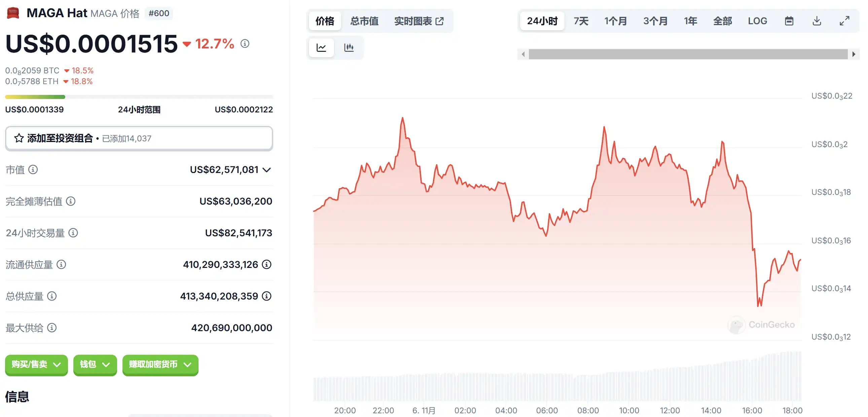Viewport: 868px width, 417px height.
Task: Click the info icon beside 完全摊薄估值
Action: (70, 201)
